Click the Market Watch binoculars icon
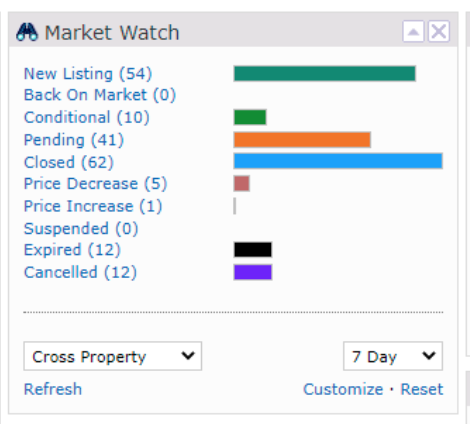This screenshot has width=470, height=424. click(27, 32)
